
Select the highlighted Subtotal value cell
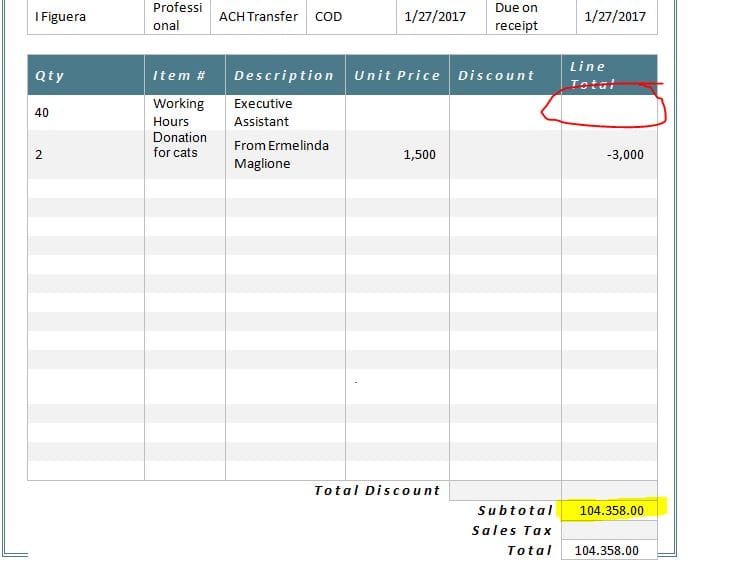tap(610, 510)
